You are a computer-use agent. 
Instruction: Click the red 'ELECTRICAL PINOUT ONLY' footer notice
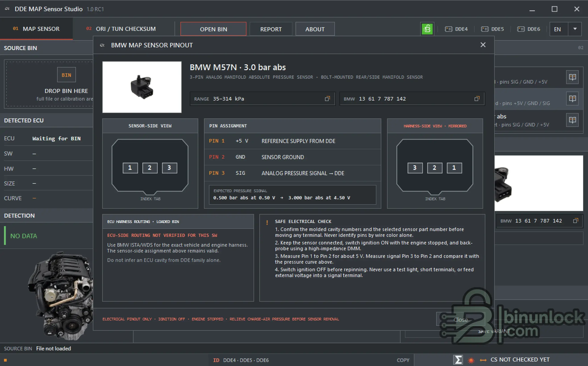pos(221,319)
